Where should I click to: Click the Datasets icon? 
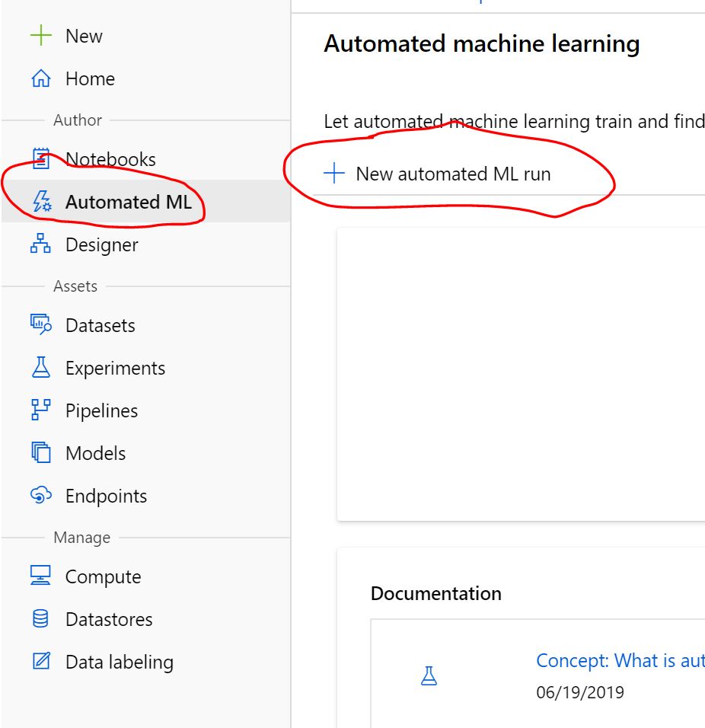click(41, 324)
